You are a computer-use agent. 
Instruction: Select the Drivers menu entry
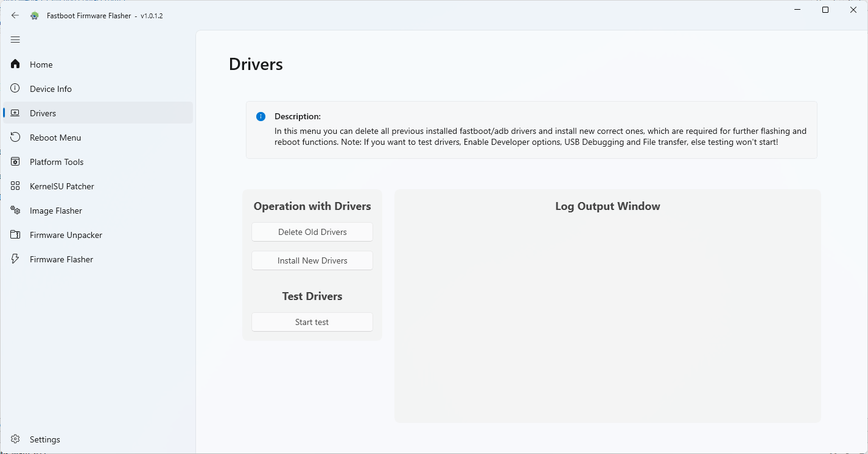tap(43, 113)
